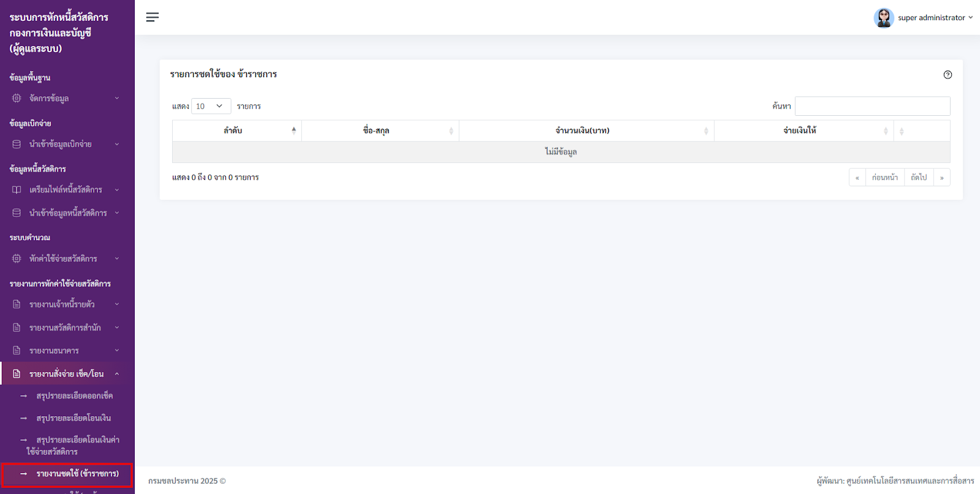980x494 pixels.
Task: Click the รายงานธนาคาร document icon
Action: pos(17,351)
